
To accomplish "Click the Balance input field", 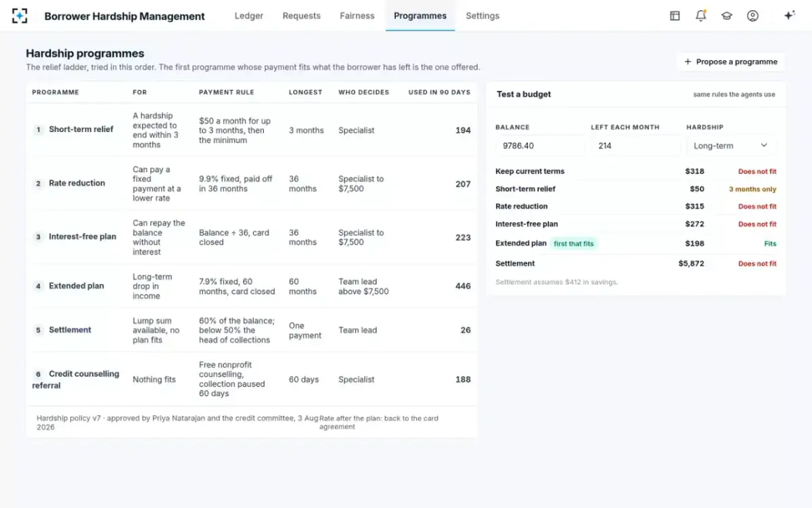I will 540,146.
